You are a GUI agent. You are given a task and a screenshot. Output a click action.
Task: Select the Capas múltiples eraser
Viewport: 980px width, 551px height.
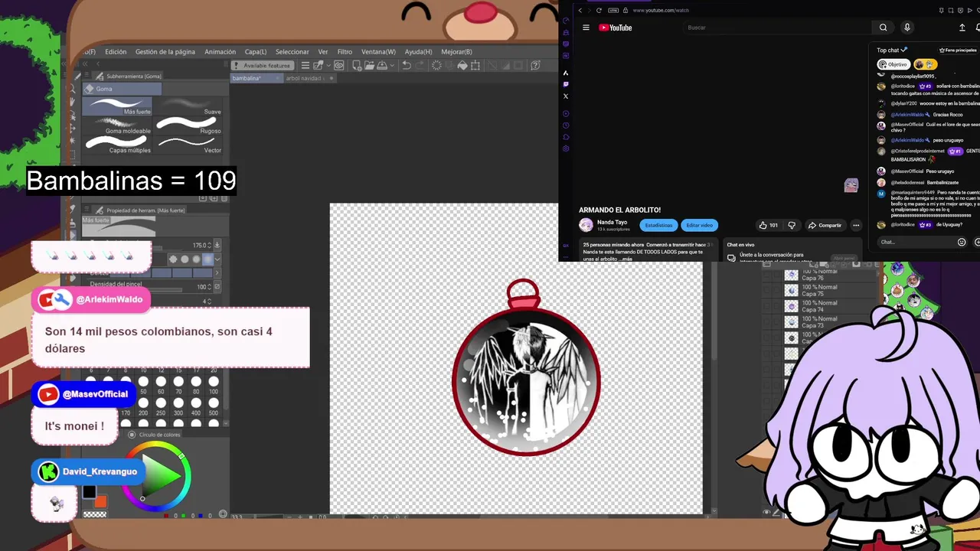117,145
